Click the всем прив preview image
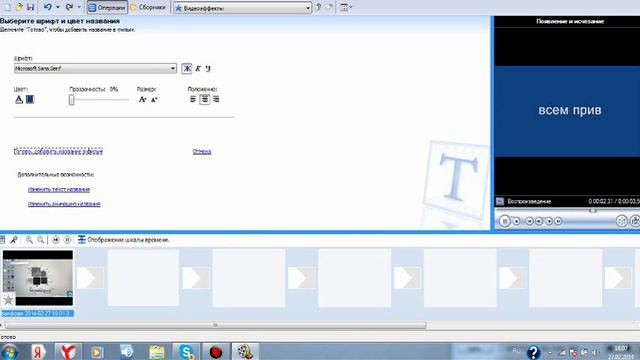The height and width of the screenshot is (360, 640). click(x=567, y=111)
